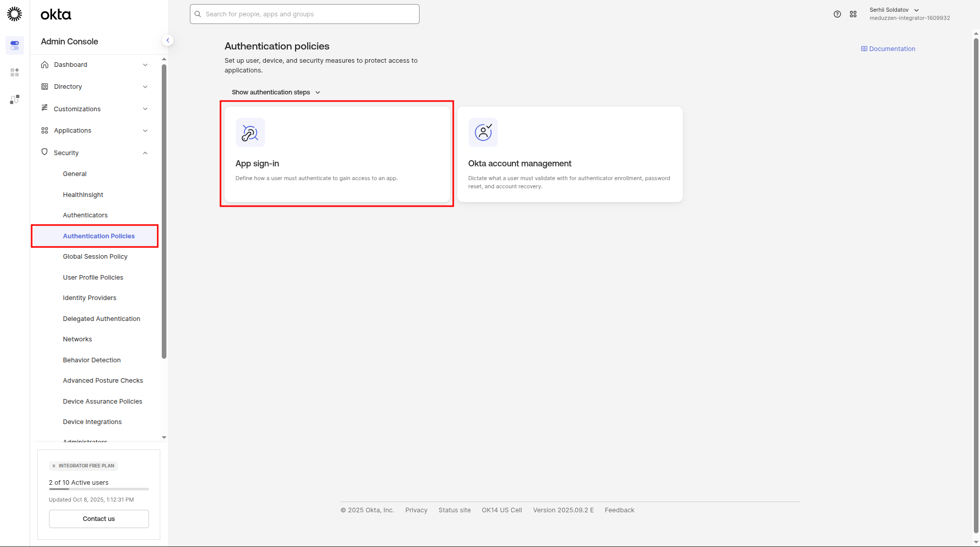980x547 pixels.
Task: Open Advanced Posture Checks
Action: click(103, 381)
